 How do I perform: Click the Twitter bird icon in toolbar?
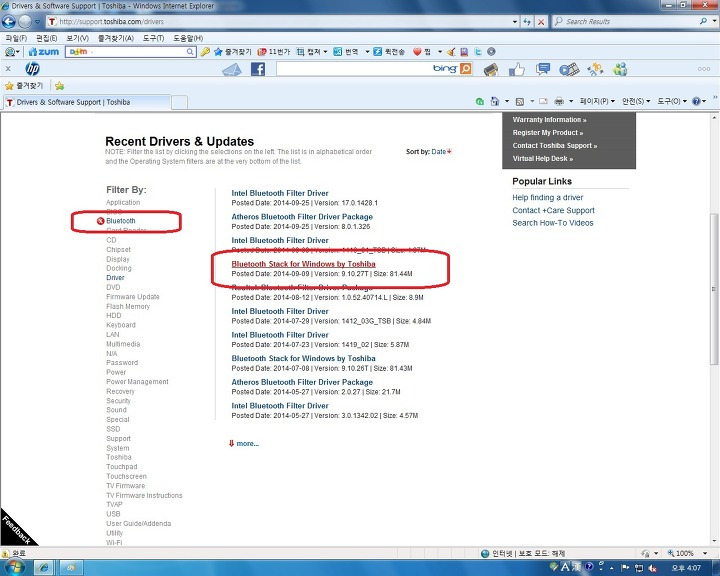coord(478,52)
